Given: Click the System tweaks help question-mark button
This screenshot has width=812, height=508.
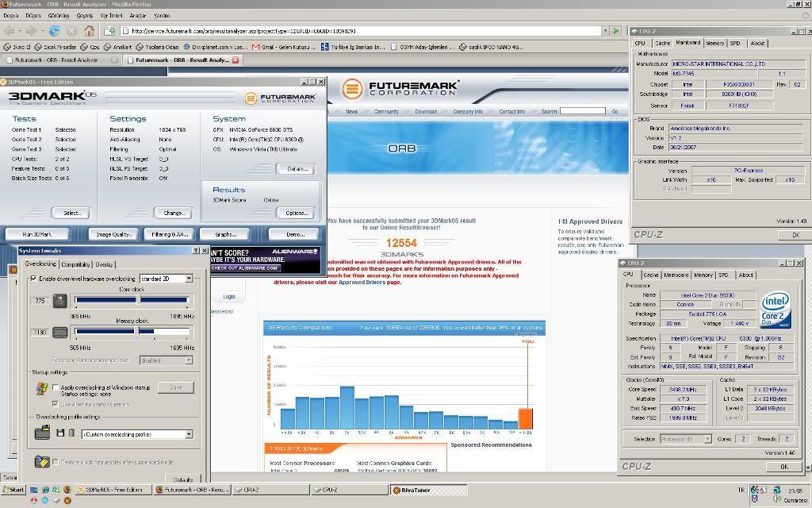Looking at the screenshot, I should (x=196, y=250).
